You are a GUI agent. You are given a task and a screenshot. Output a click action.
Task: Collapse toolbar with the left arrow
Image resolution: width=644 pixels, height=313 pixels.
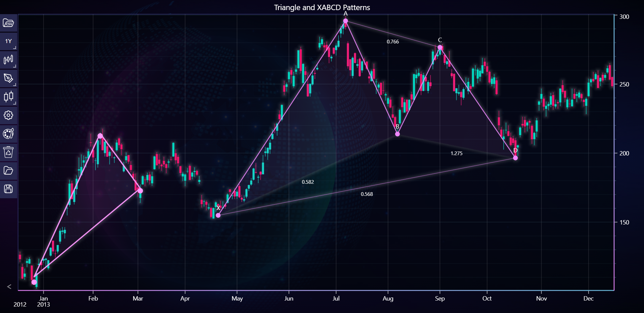pos(9,287)
